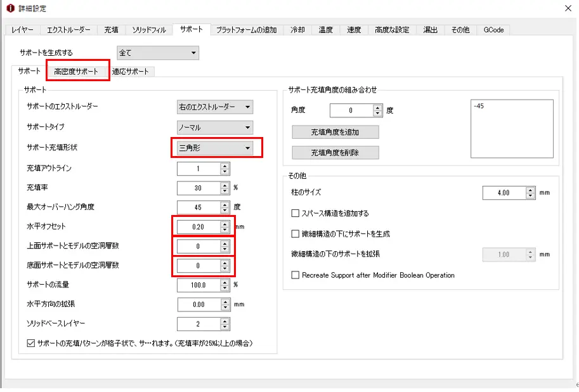Open the サポートタイプ dropdown
This screenshot has width=579, height=392.
click(215, 127)
